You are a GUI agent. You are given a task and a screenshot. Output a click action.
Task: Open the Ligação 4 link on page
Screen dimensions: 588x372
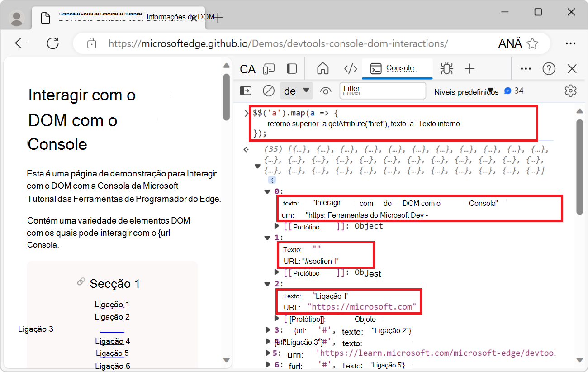coord(113,341)
